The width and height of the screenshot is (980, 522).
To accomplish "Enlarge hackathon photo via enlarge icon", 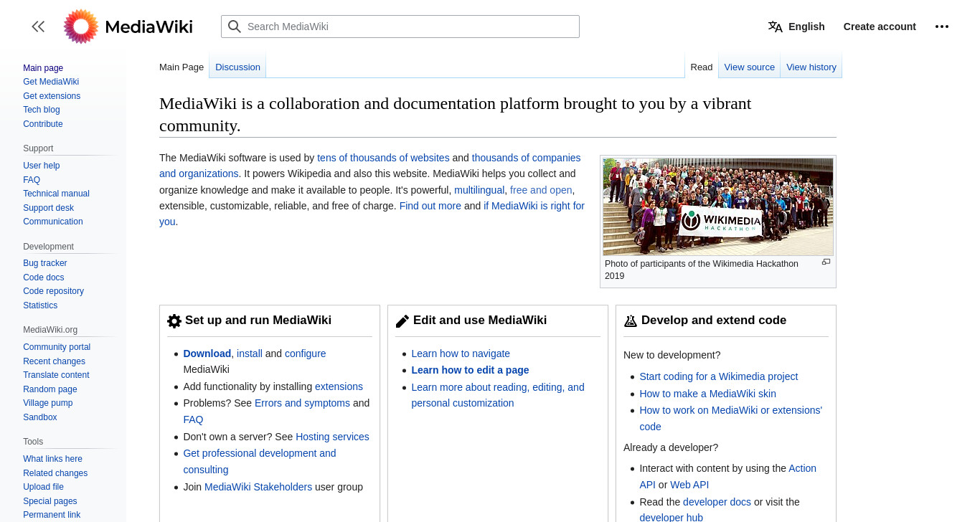I will tap(826, 262).
